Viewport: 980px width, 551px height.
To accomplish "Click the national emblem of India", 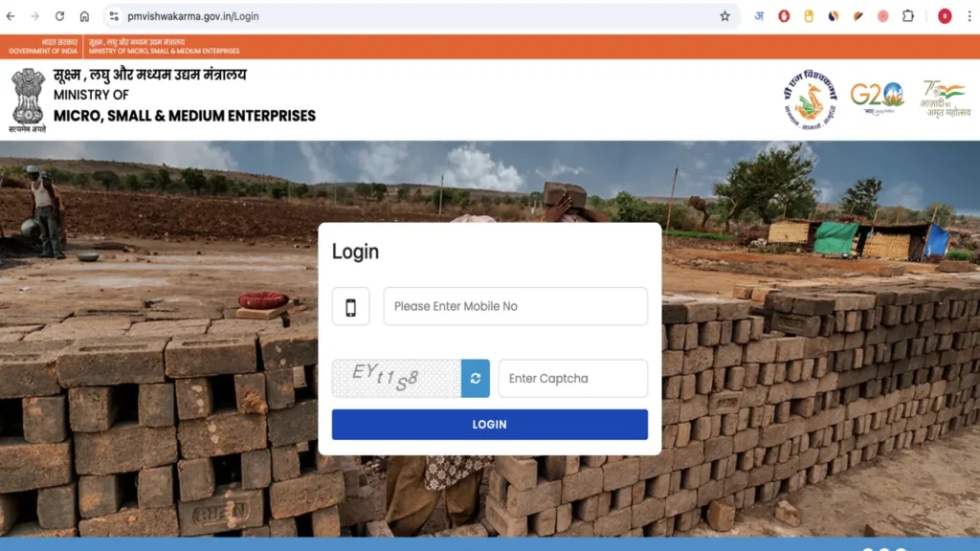I will coord(28,99).
